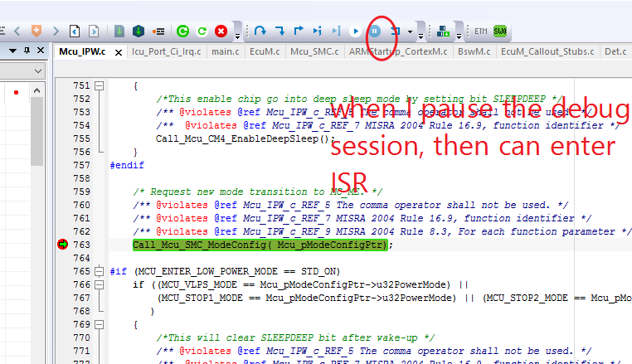Image resolution: width=632 pixels, height=364 pixels.
Task: Toggle the green SWO trace button
Action: click(500, 31)
